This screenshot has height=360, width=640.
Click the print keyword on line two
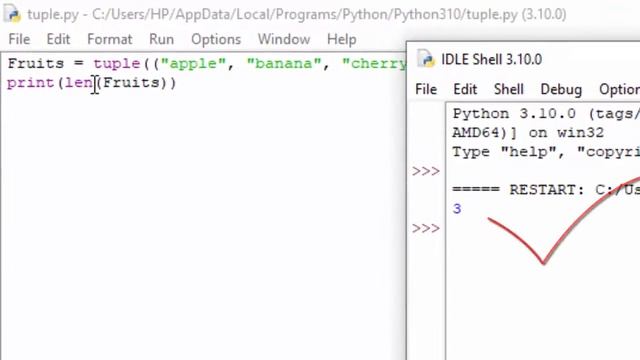coord(31,83)
